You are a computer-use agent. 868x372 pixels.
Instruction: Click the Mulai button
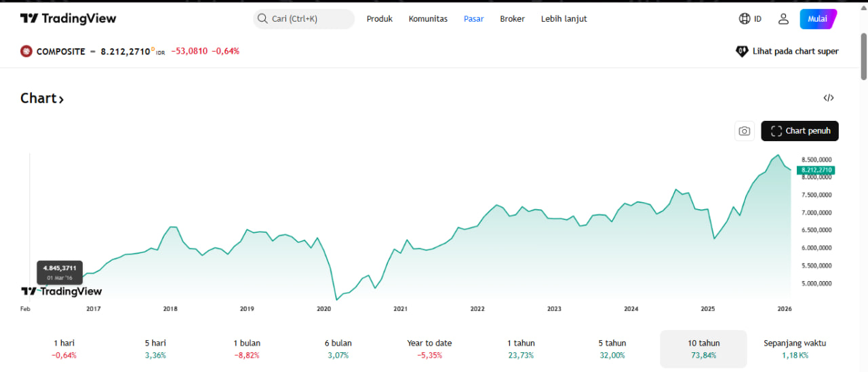pyautogui.click(x=818, y=19)
